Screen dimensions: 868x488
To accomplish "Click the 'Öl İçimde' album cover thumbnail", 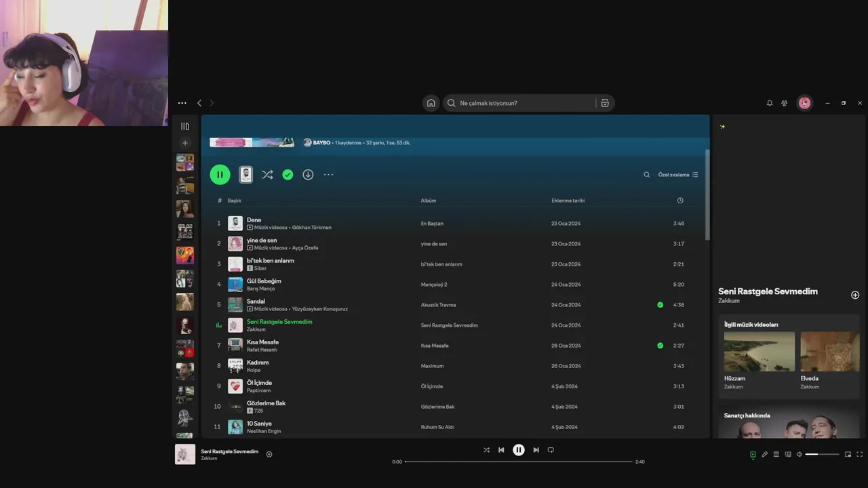I will pos(235,386).
